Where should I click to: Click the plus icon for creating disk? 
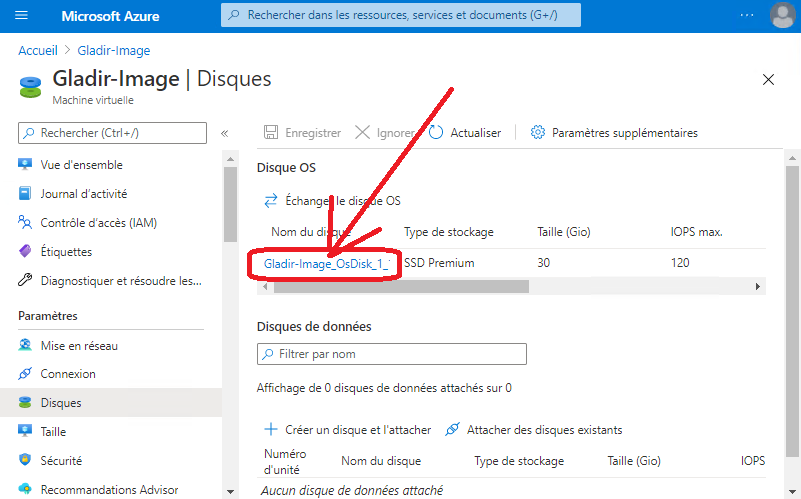271,429
